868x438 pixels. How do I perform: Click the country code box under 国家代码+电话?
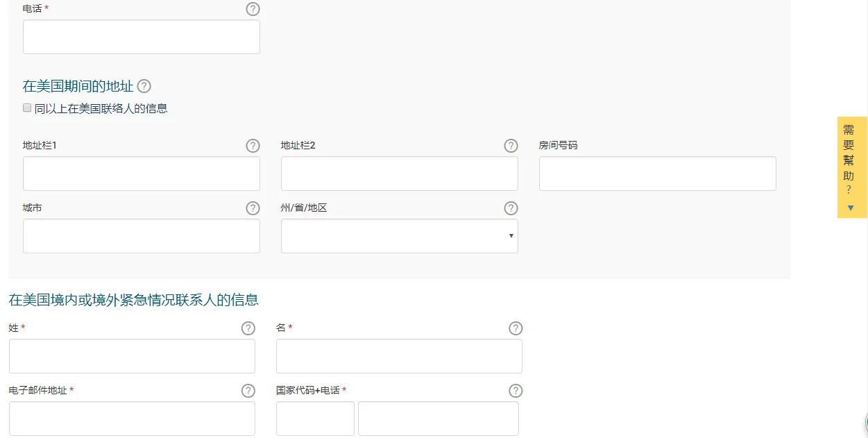click(315, 419)
